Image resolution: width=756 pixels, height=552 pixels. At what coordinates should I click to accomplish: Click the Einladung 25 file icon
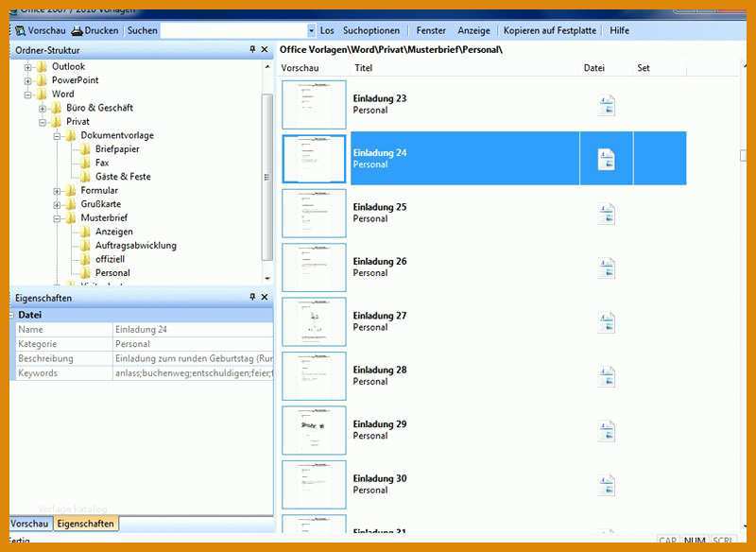click(x=607, y=214)
